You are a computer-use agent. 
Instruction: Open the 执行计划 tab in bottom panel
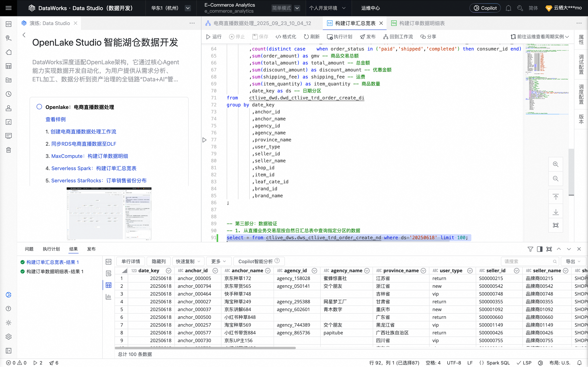coord(51,249)
